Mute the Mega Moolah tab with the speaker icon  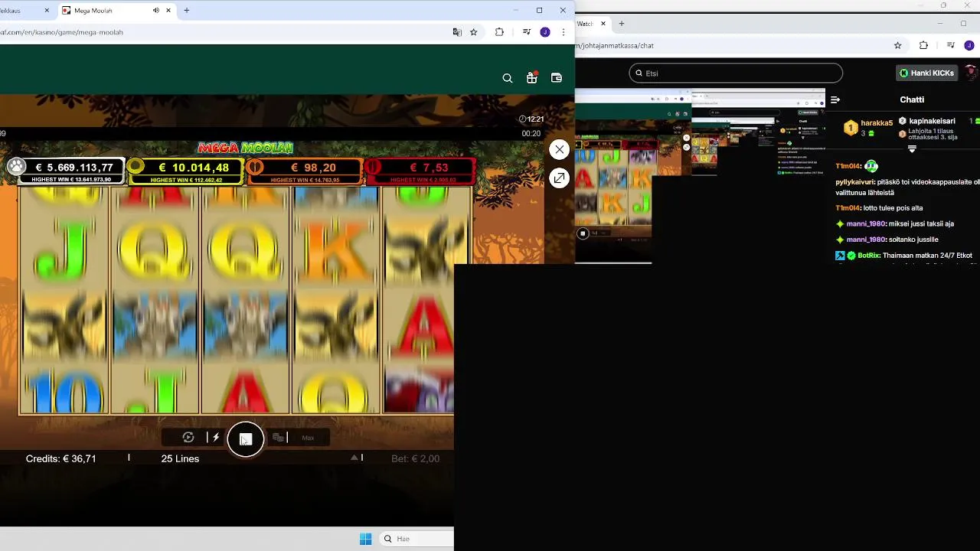pyautogui.click(x=156, y=11)
